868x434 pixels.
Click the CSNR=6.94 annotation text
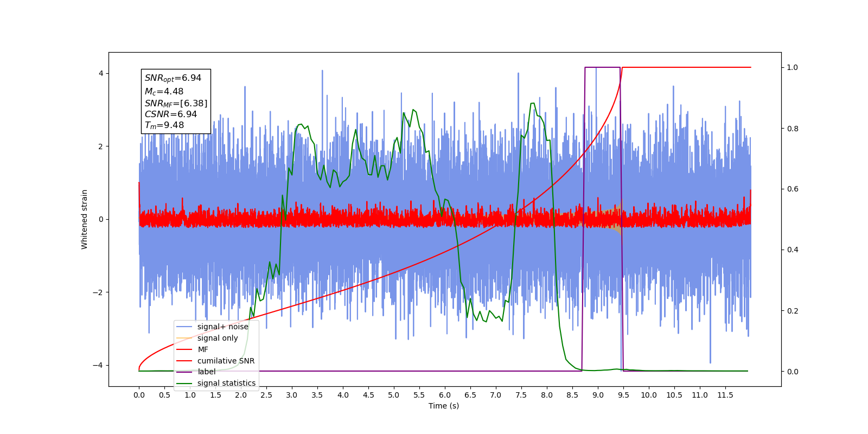(x=171, y=114)
